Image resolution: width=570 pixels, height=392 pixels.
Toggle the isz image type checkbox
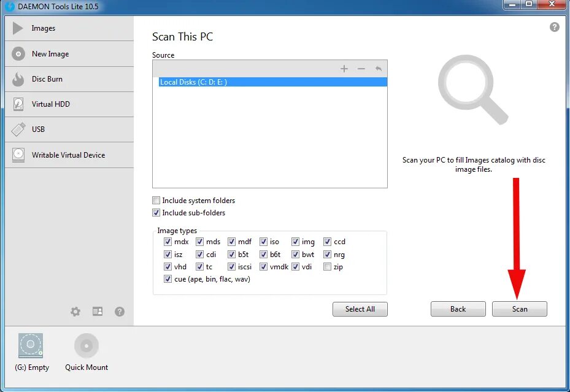click(x=168, y=255)
